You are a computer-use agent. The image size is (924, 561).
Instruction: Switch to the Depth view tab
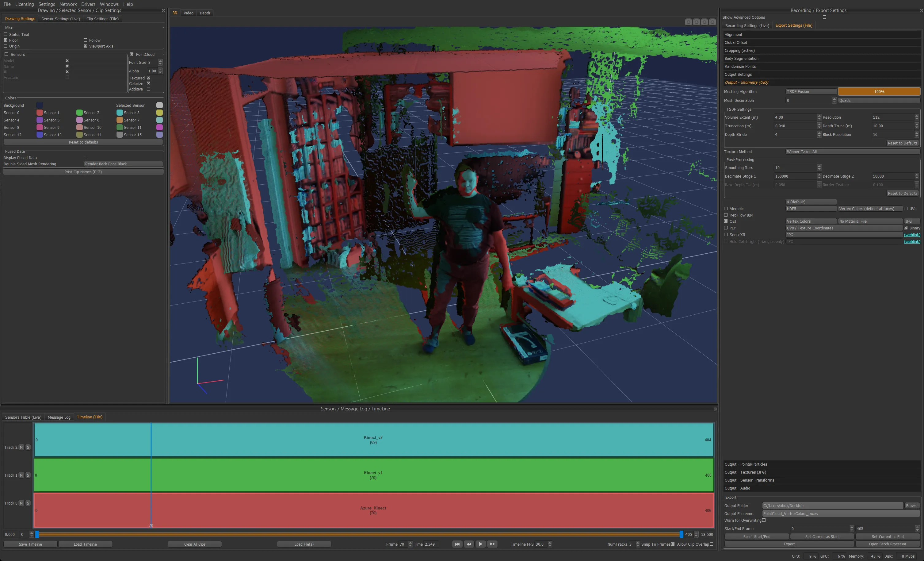205,13
